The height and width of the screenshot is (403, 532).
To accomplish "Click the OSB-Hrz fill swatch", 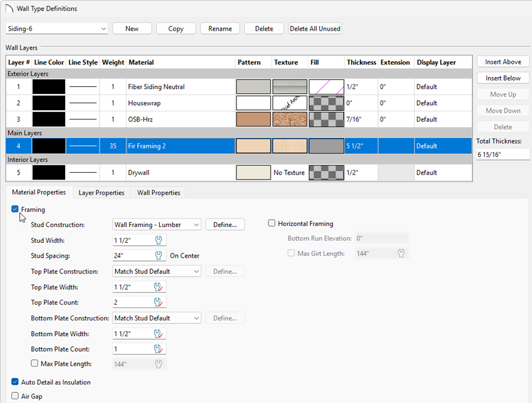I will click(x=326, y=120).
